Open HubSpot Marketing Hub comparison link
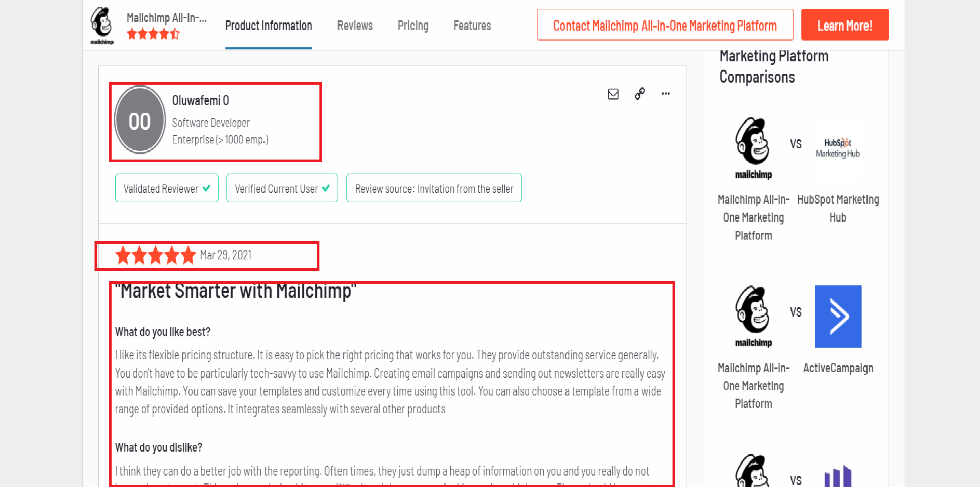 (838, 208)
